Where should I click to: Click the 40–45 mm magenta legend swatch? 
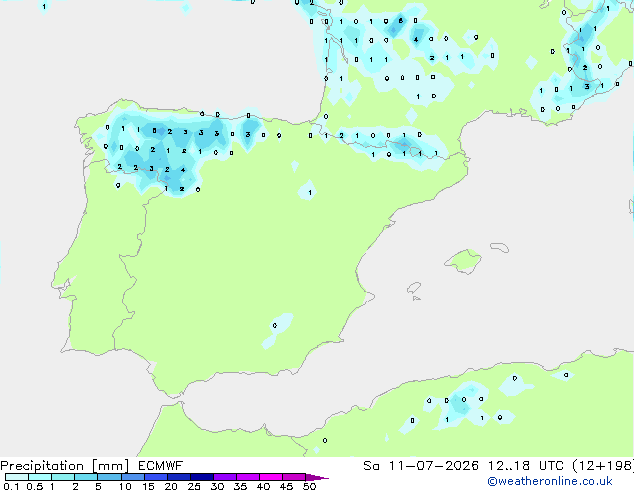(x=271, y=477)
